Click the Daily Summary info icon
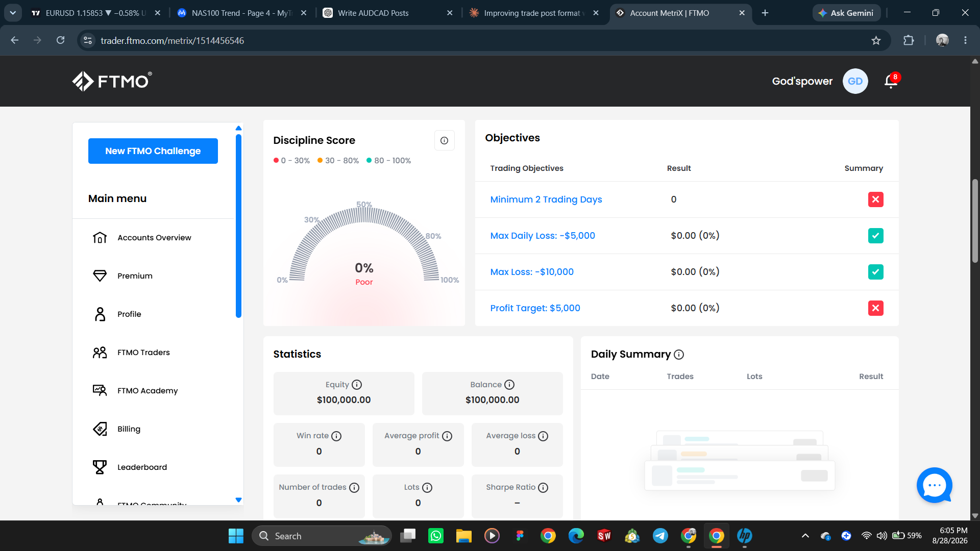 point(679,355)
